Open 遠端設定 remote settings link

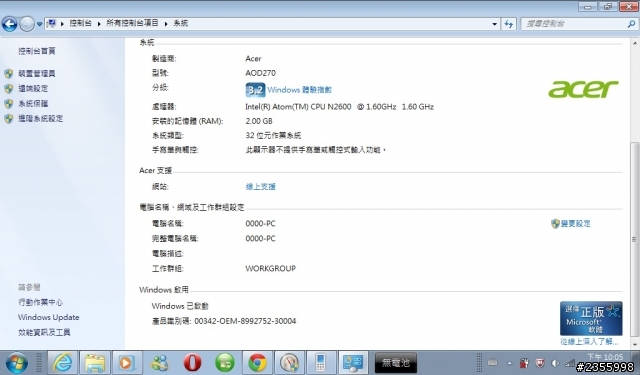(x=33, y=89)
